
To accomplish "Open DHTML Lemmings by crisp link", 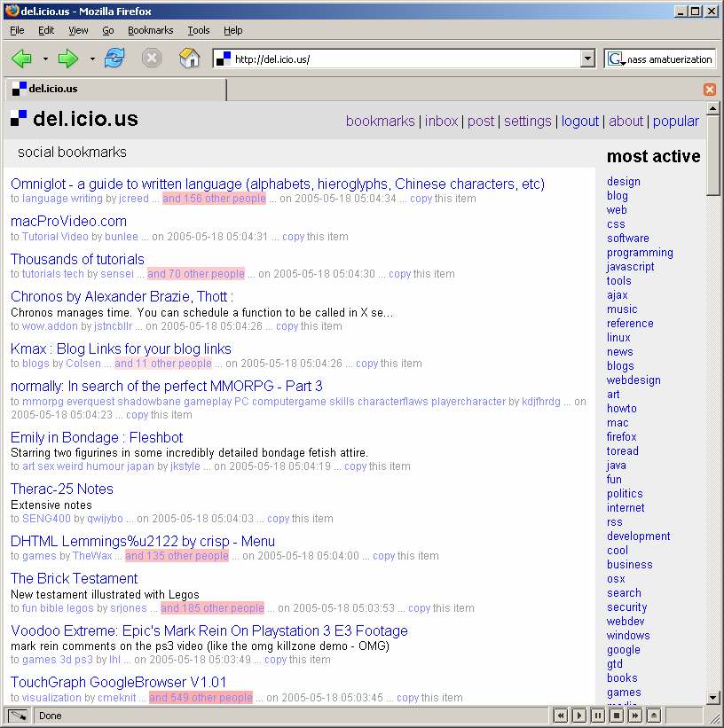I will [x=143, y=542].
